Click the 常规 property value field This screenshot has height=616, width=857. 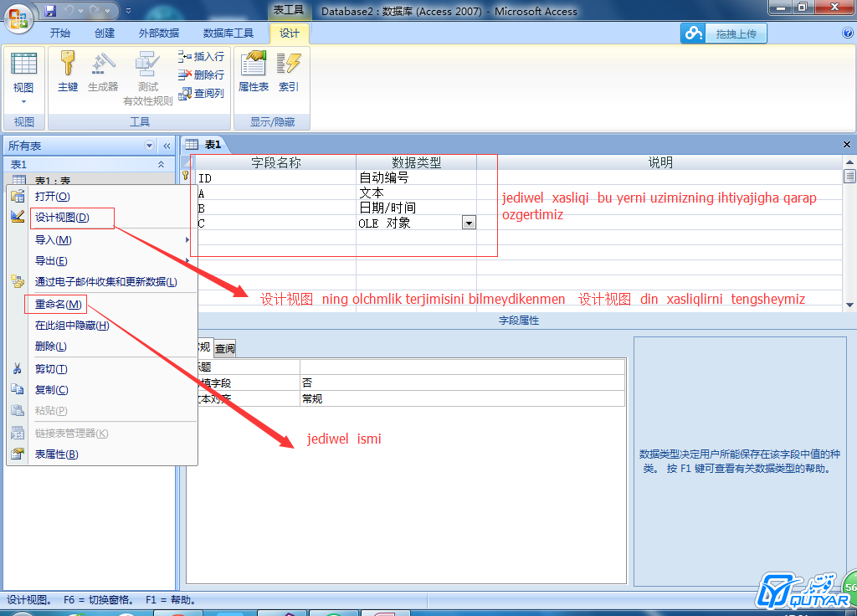tap(462, 398)
